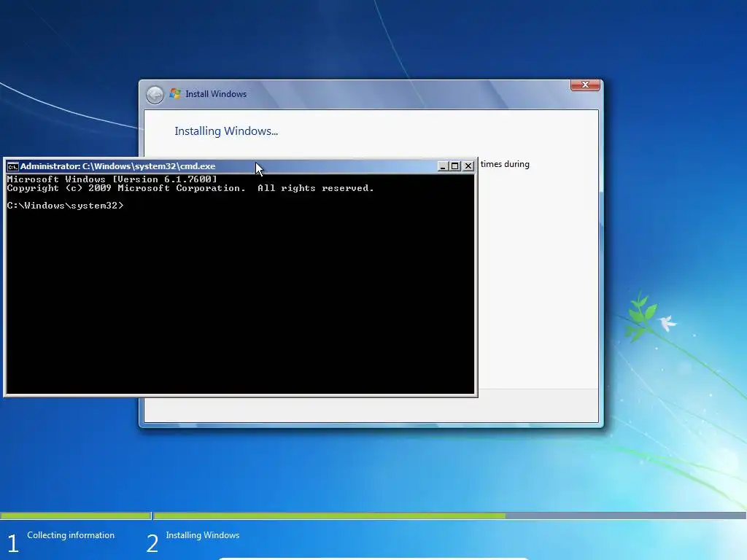The height and width of the screenshot is (560, 747).
Task: Click the cmd.exe system menu icon
Action: point(13,166)
